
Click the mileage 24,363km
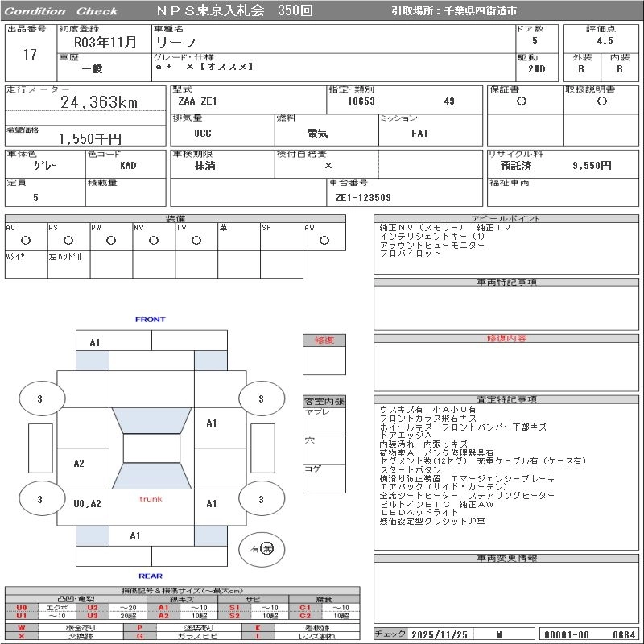pos(99,102)
